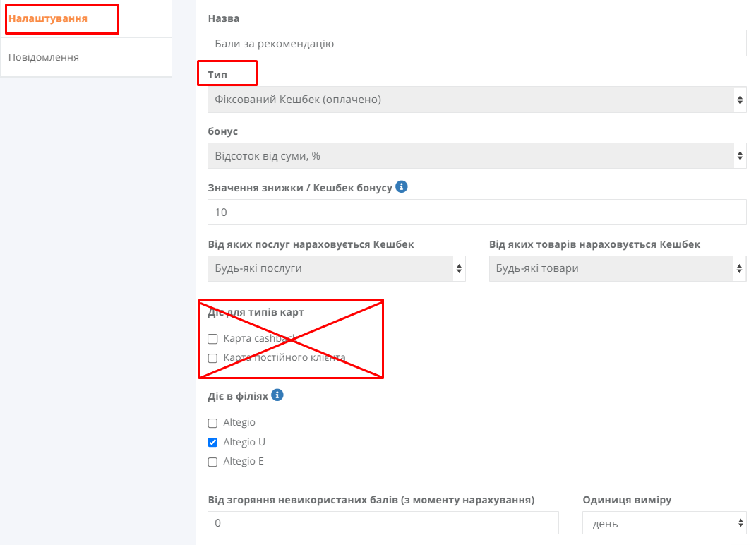Toggle the Altegio E branch checkbox
This screenshot has height=545, width=756.
pos(212,462)
